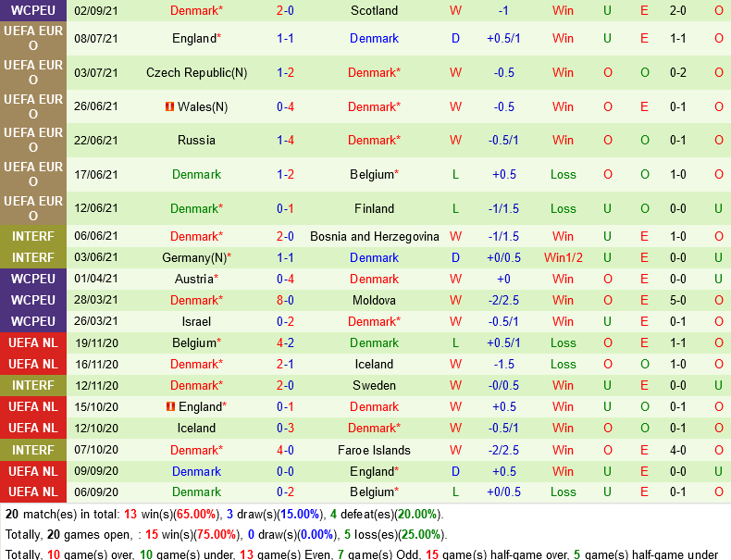Click the 13 win(s)(65.00%) summary text
This screenshot has width=731, height=560.
coord(172,515)
